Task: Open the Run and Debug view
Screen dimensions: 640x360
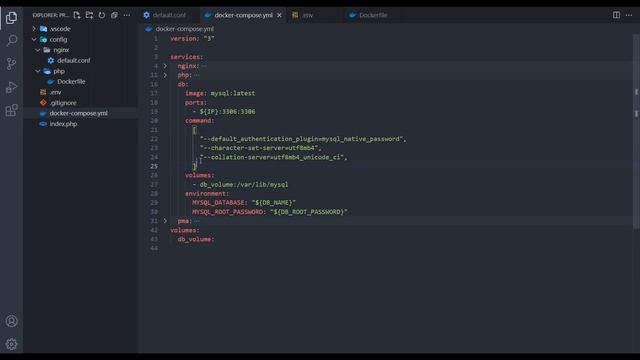Action: (11, 87)
